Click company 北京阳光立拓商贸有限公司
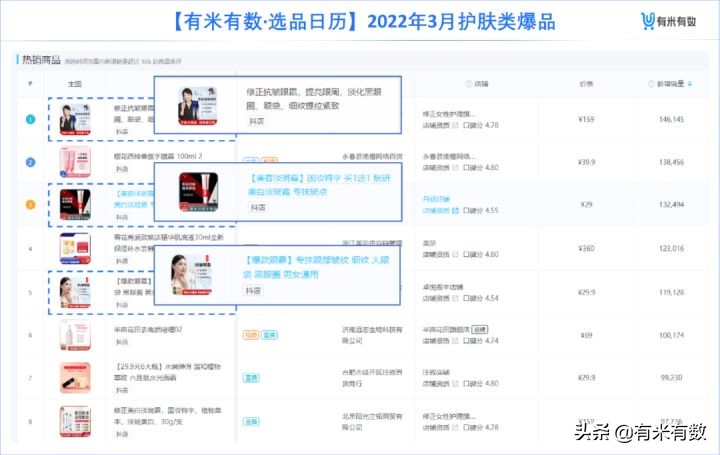Image resolution: width=720 pixels, height=455 pixels. 372,421
